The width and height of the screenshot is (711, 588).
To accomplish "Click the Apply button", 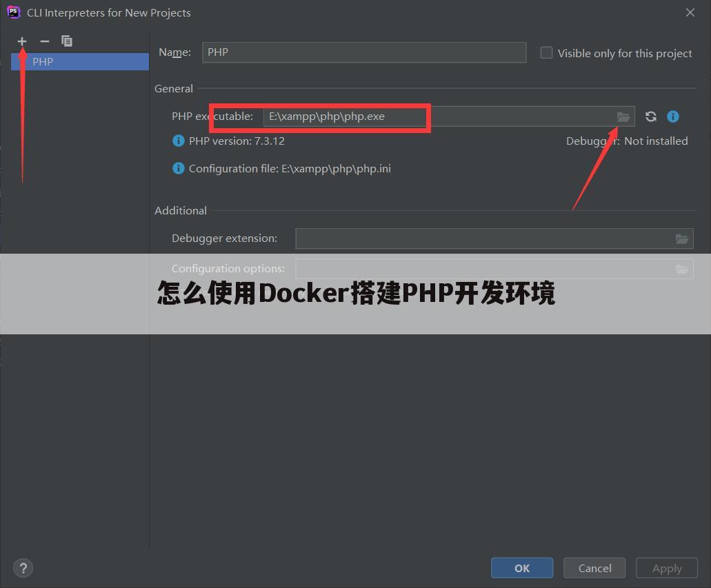I will (x=667, y=568).
